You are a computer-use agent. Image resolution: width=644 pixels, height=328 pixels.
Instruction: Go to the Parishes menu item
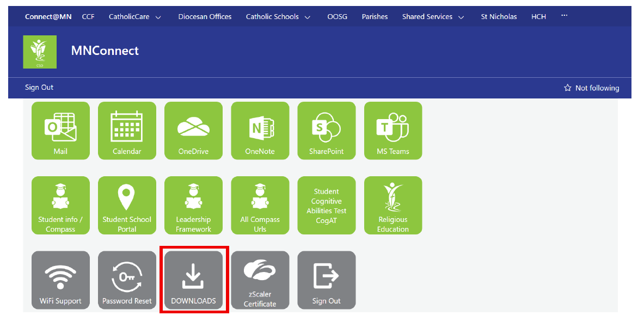coord(375,17)
